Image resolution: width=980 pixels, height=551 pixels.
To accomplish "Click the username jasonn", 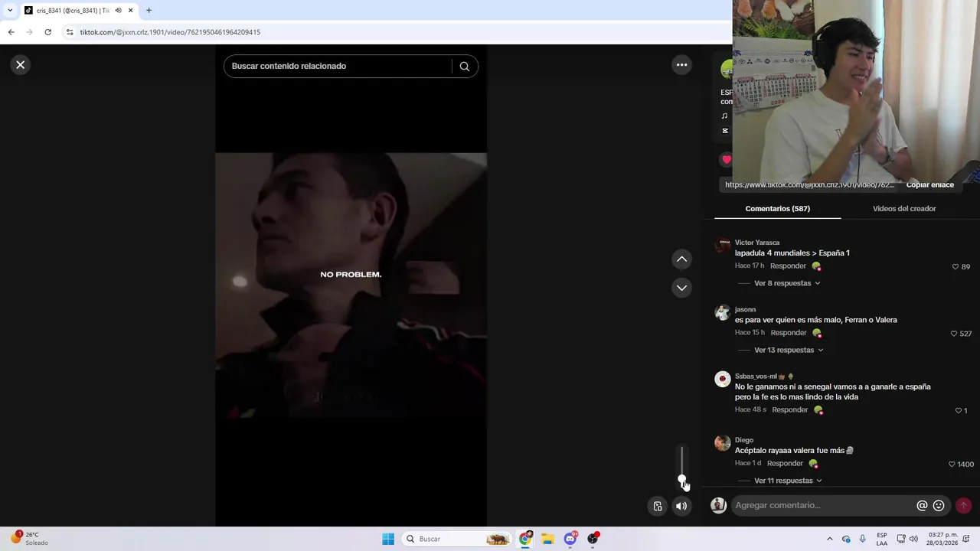I will (x=745, y=310).
